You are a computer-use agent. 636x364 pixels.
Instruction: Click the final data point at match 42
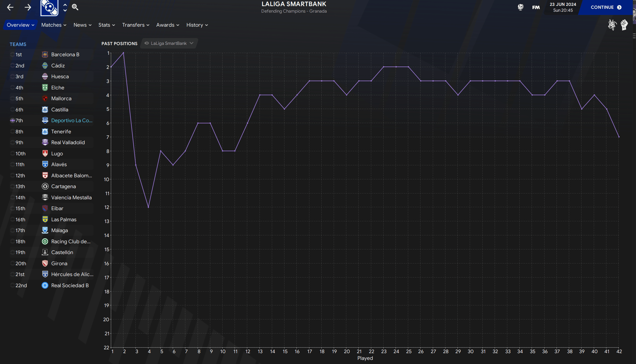619,137
